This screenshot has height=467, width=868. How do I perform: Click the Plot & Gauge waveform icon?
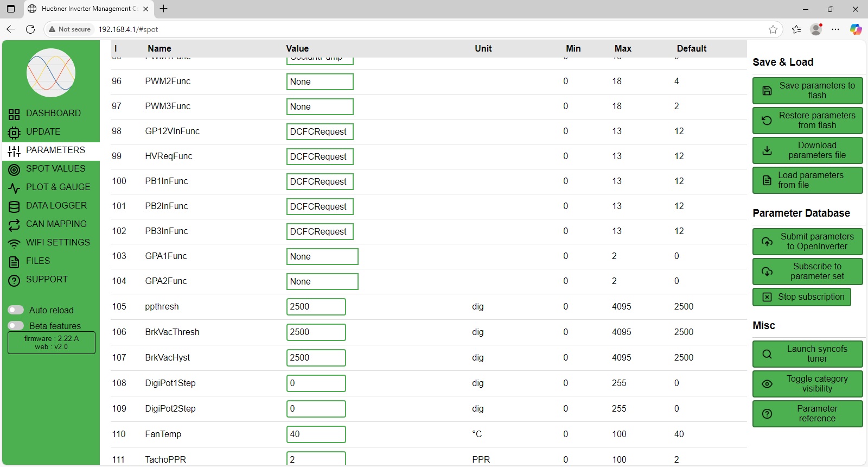[14, 188]
